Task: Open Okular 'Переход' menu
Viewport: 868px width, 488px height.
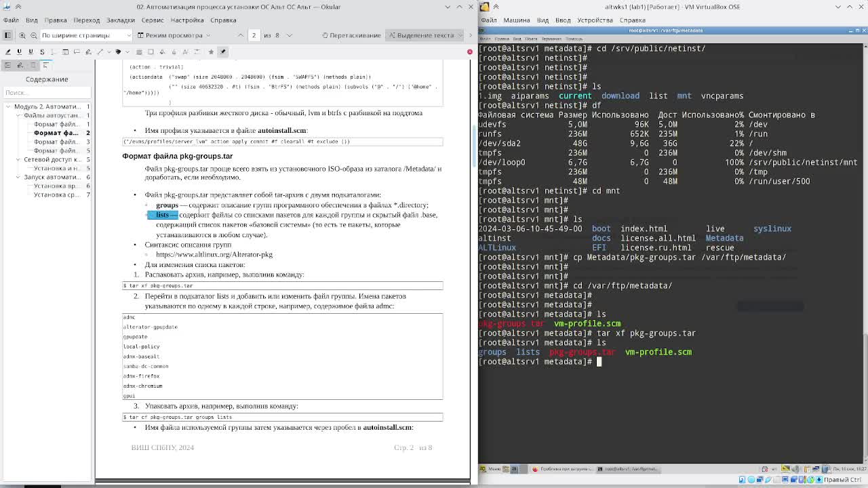Action: point(87,20)
